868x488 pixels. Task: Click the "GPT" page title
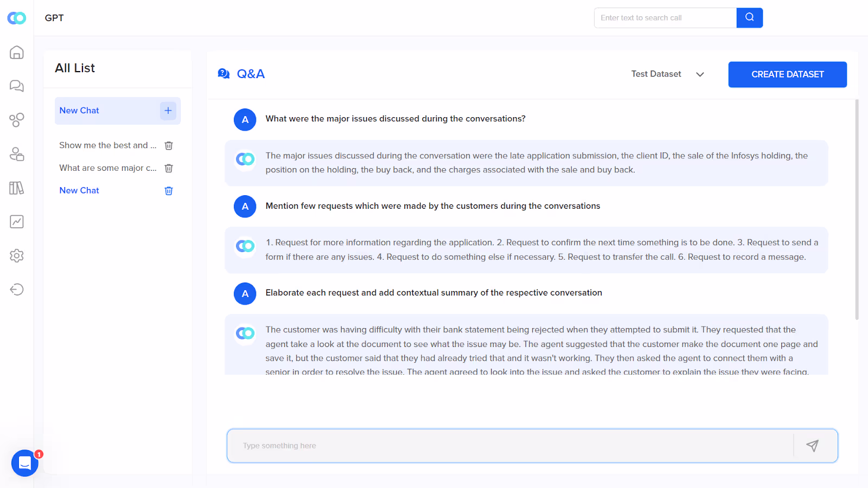point(54,18)
